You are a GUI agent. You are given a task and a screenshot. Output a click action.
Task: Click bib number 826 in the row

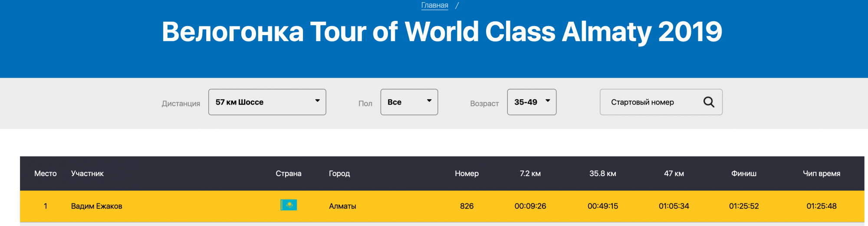[467, 206]
